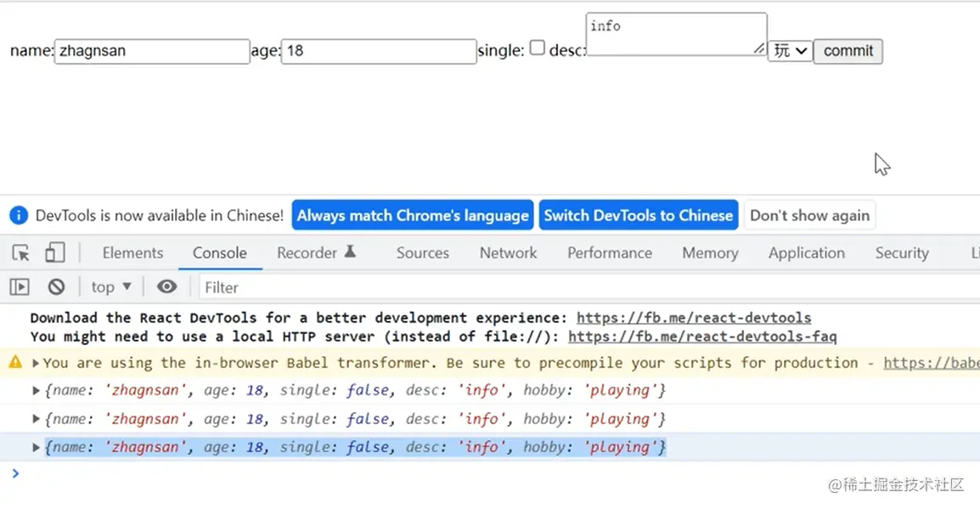Click the age input field

(x=379, y=51)
